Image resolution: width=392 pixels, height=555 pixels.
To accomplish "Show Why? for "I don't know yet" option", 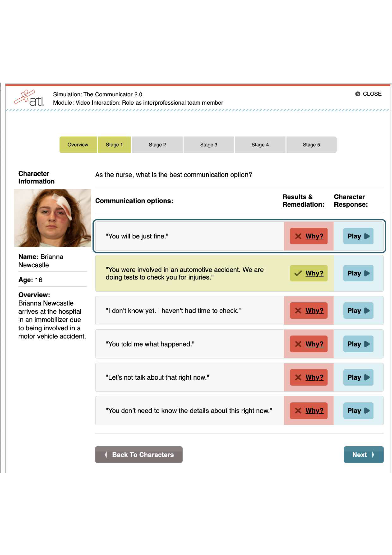I will pyautogui.click(x=314, y=311).
